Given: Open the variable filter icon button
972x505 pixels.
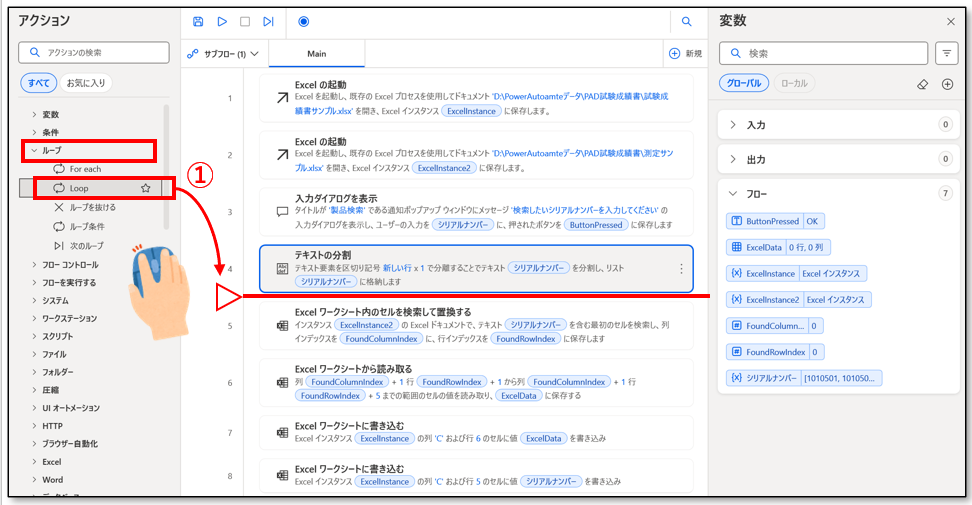Looking at the screenshot, I should 946,53.
